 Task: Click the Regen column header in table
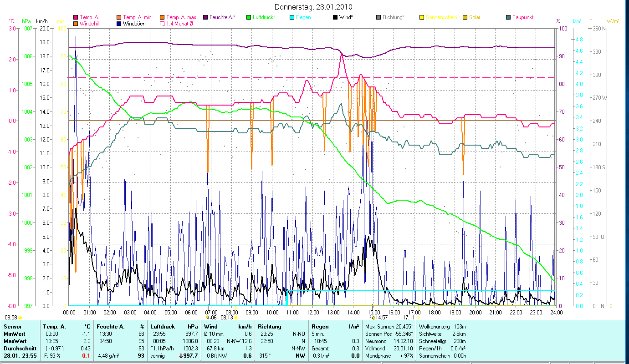pos(319,326)
